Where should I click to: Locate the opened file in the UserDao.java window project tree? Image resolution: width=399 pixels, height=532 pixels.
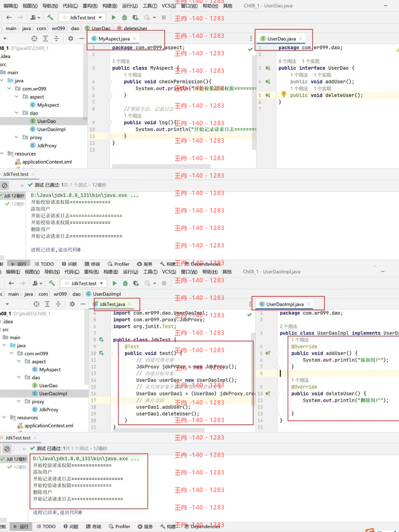[34, 38]
